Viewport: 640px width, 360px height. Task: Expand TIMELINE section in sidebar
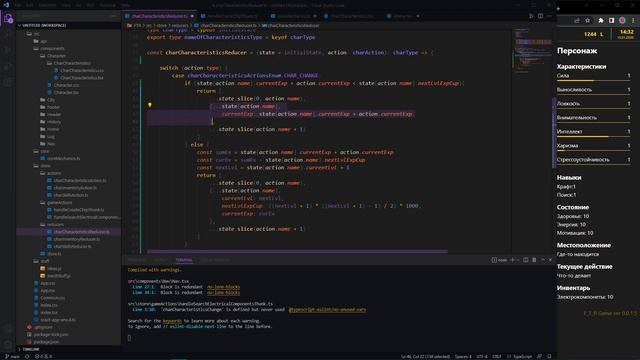coord(69,349)
